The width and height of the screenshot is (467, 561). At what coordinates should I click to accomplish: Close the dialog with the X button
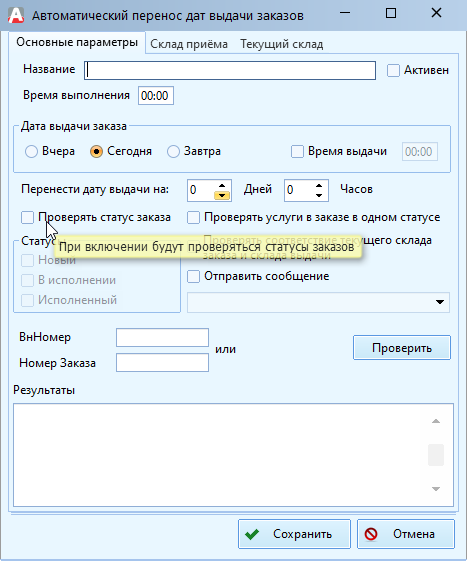437,13
